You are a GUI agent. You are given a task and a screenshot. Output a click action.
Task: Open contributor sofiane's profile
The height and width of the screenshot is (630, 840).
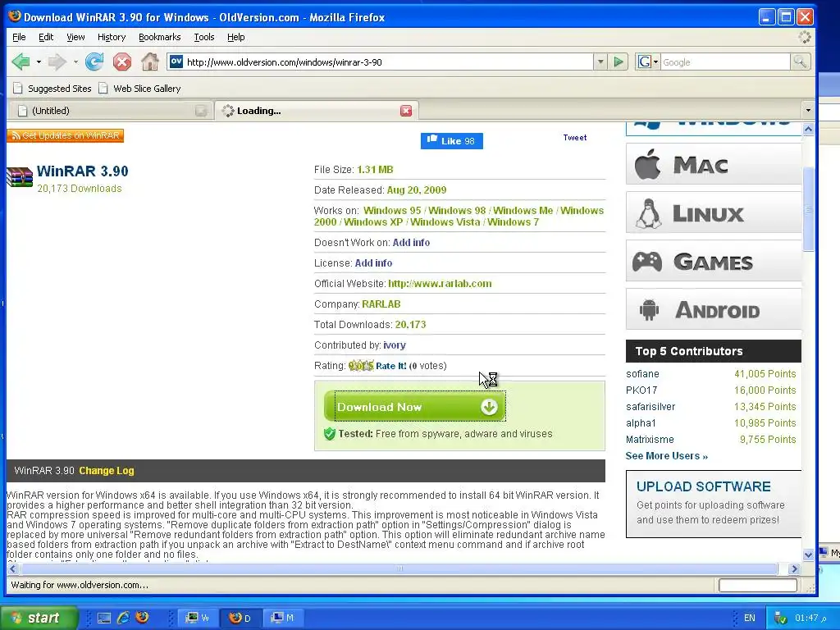point(642,374)
